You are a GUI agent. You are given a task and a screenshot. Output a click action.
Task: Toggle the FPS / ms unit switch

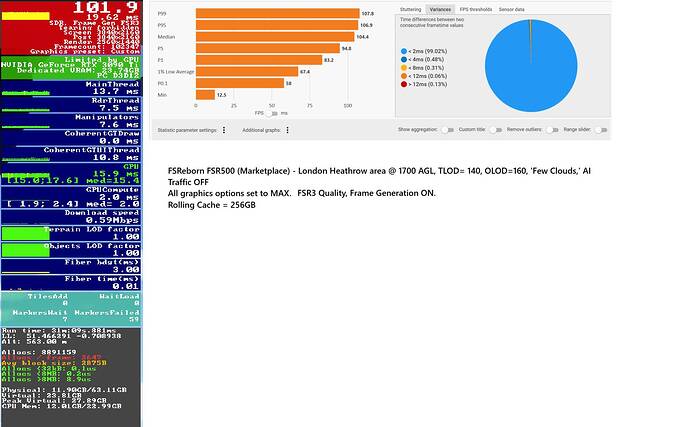click(x=272, y=114)
